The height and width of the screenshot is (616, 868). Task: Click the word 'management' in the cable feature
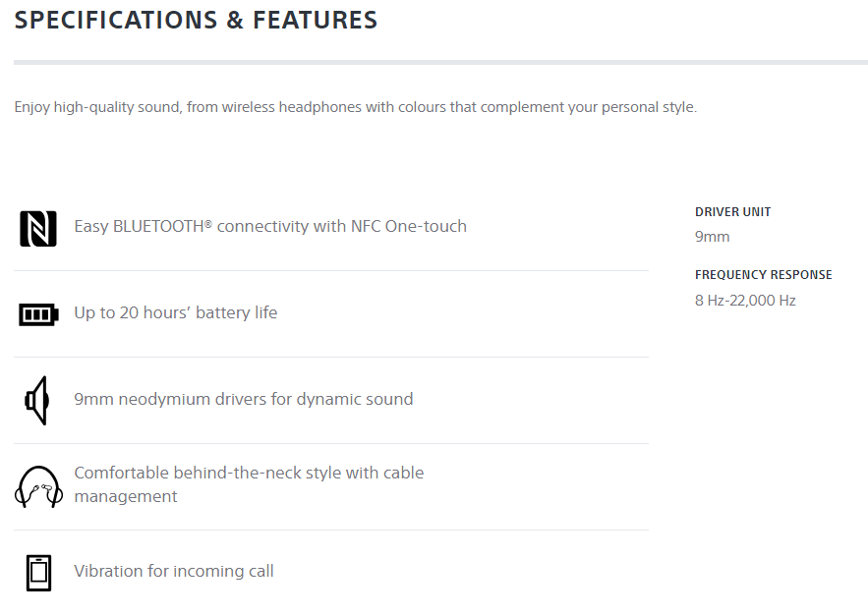click(x=126, y=496)
